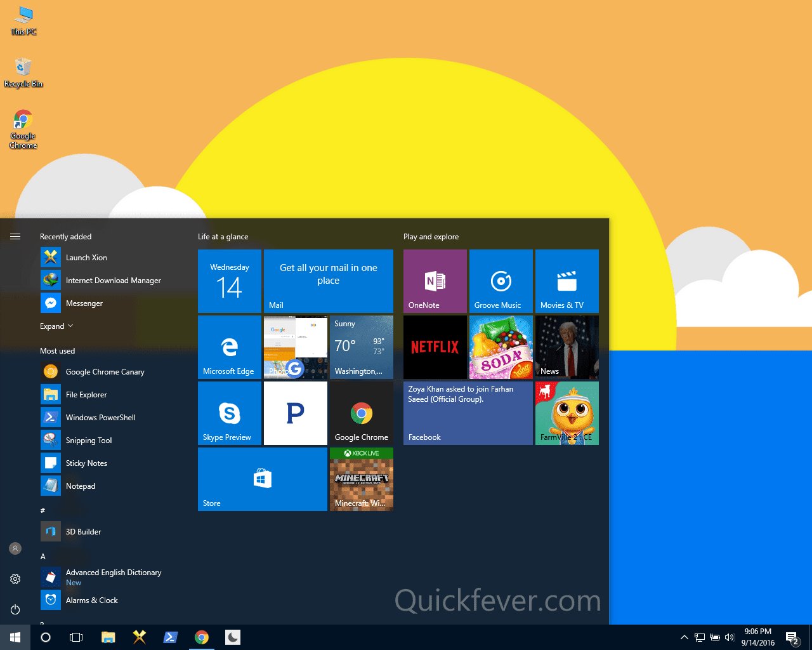The width and height of the screenshot is (812, 650).
Task: Open Groove Music tile
Action: tap(501, 281)
